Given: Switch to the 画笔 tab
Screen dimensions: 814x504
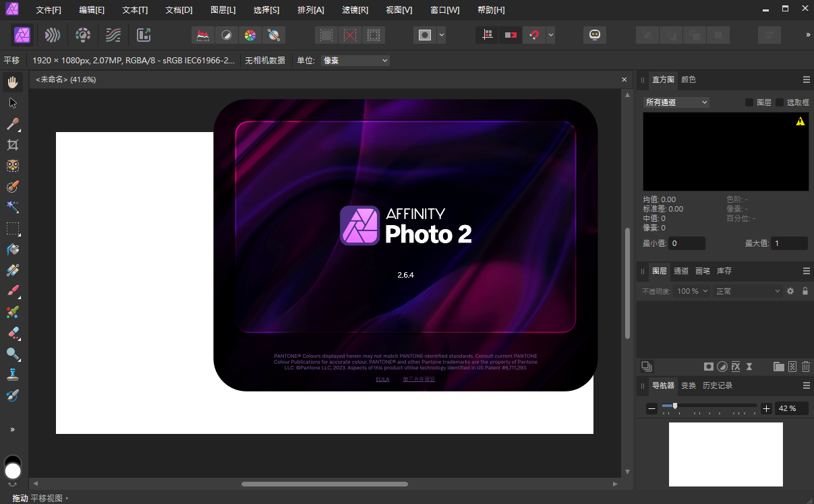Looking at the screenshot, I should point(703,271).
